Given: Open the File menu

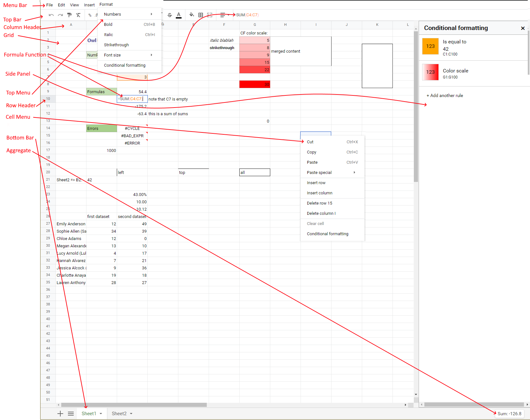Looking at the screenshot, I should (49, 5).
